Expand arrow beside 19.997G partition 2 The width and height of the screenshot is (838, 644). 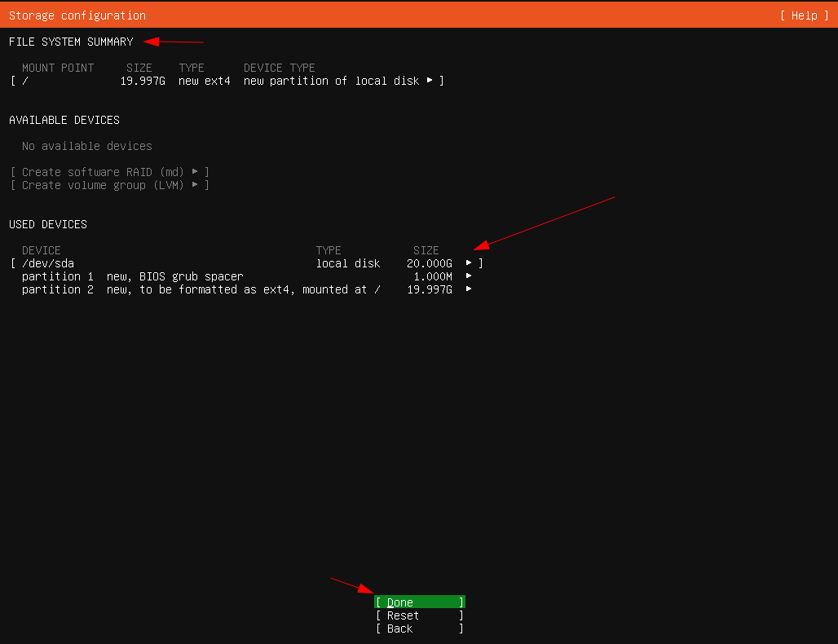[x=469, y=289]
